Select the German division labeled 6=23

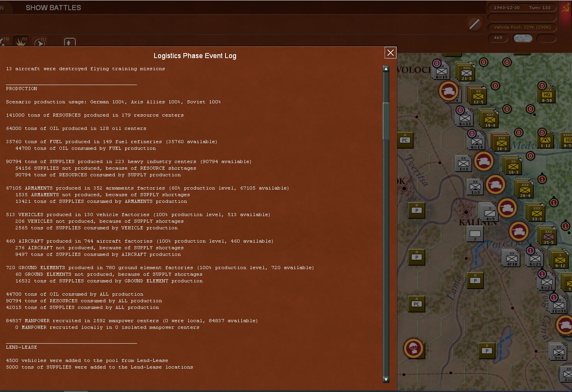tap(535, 258)
